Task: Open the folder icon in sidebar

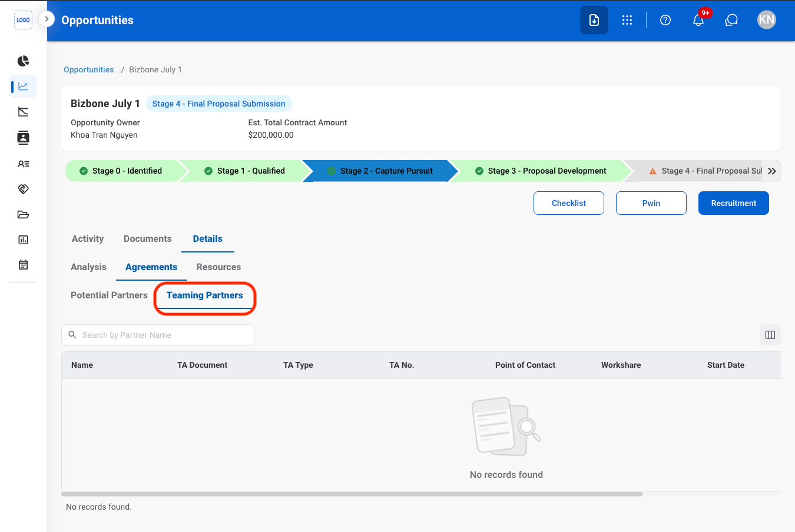Action: [x=23, y=214]
